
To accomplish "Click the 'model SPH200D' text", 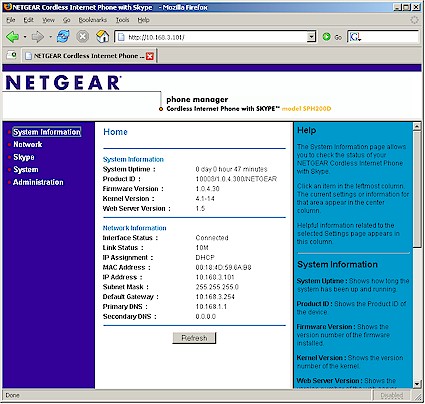I will coord(306,109).
